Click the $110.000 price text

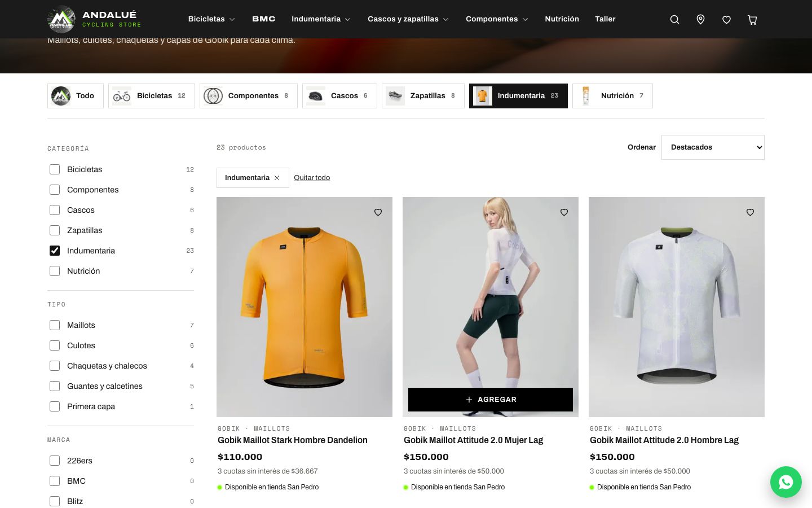tap(240, 457)
